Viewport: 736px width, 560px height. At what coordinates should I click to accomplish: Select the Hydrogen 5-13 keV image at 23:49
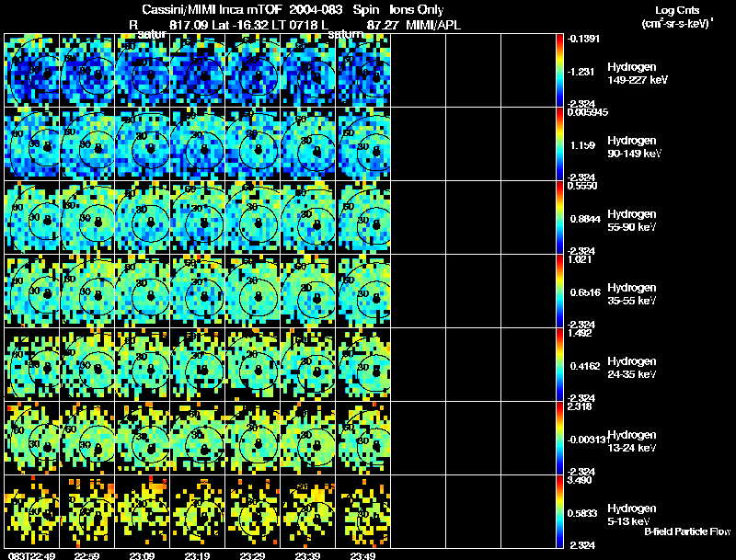(362, 511)
